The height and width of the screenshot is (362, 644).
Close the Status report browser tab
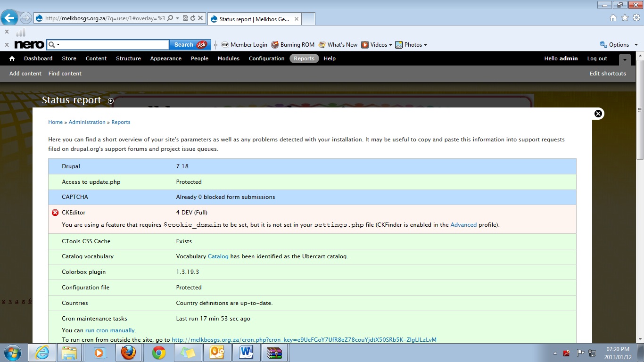pos(297,19)
